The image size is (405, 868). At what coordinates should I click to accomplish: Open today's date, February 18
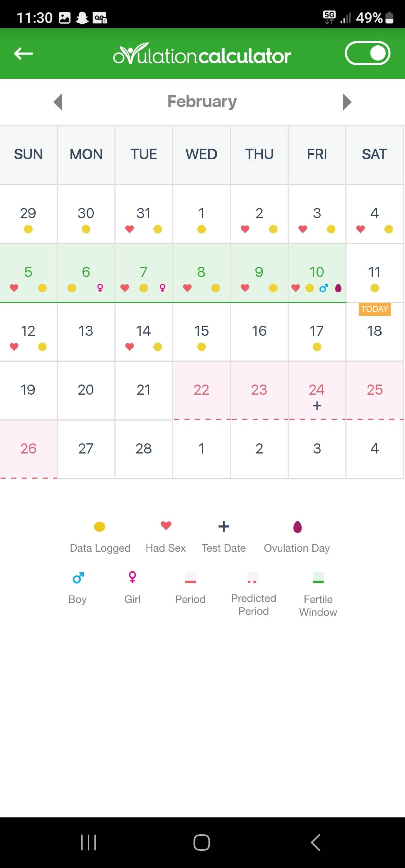375,331
